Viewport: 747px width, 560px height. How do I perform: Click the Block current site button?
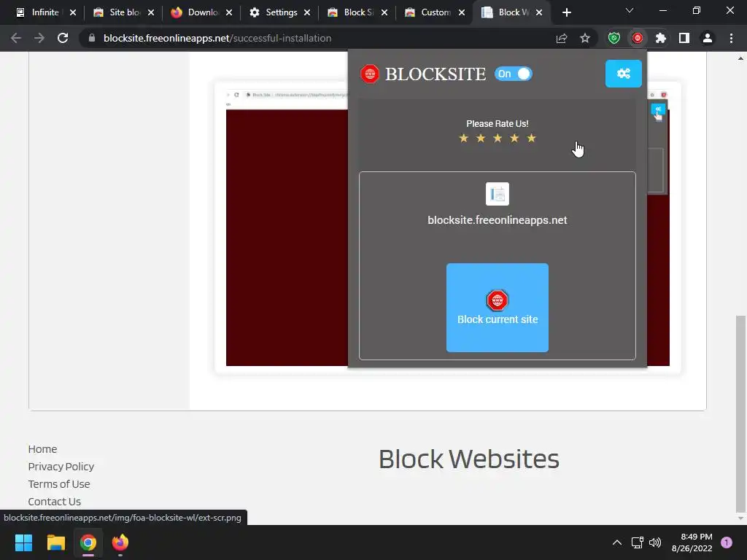coord(498,308)
